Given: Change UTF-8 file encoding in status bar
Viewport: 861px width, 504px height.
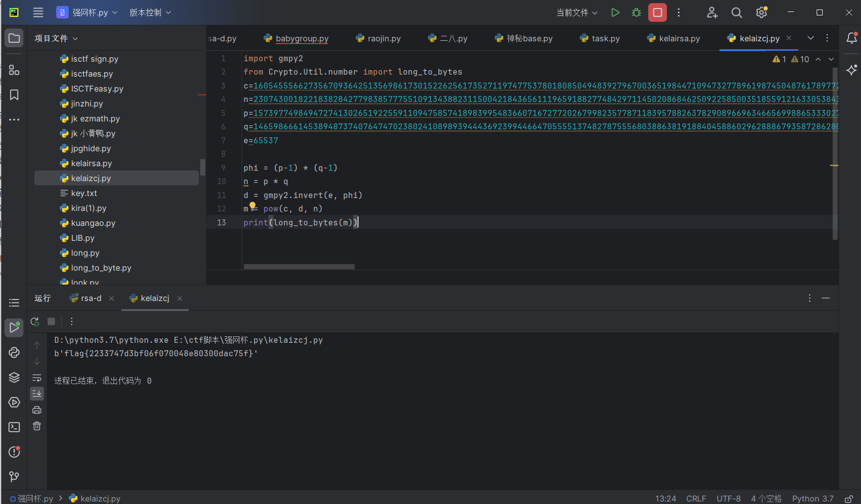Looking at the screenshot, I should point(729,499).
